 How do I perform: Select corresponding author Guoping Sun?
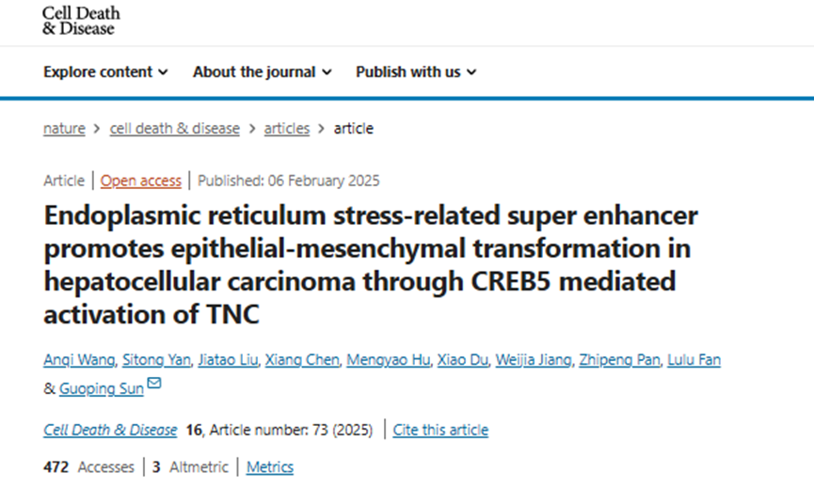[102, 389]
